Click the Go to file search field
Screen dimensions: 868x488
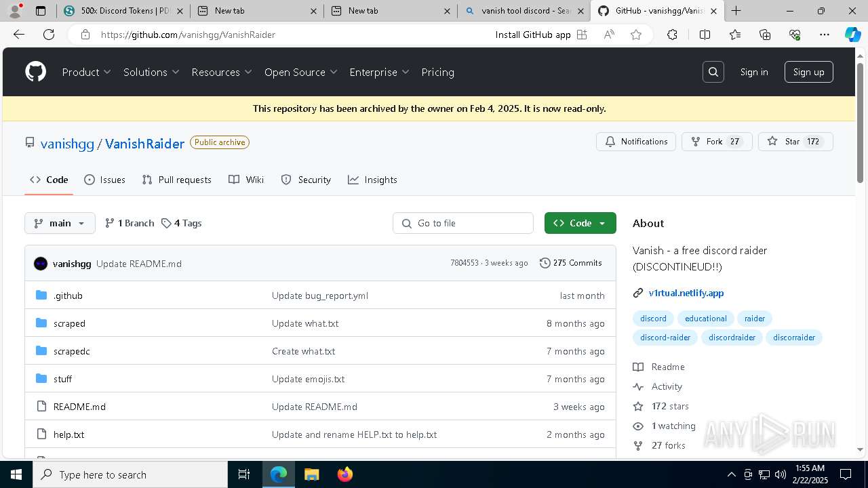tap(463, 223)
